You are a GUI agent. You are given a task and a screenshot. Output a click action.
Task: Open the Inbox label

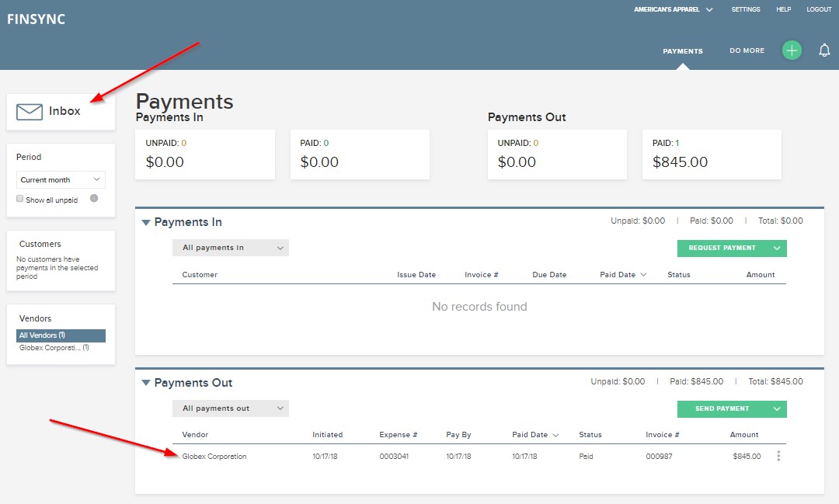pos(64,111)
